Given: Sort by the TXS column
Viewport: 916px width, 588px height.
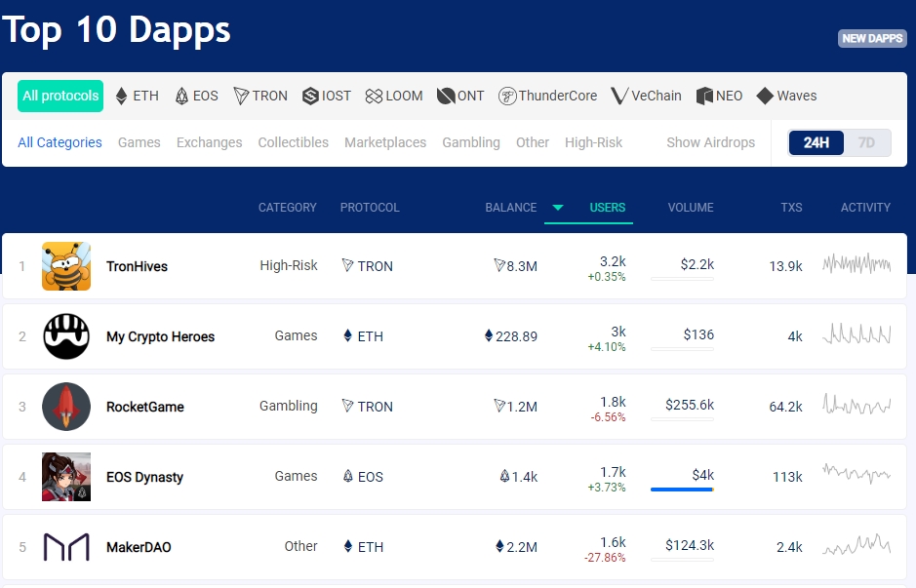Looking at the screenshot, I should (791, 208).
